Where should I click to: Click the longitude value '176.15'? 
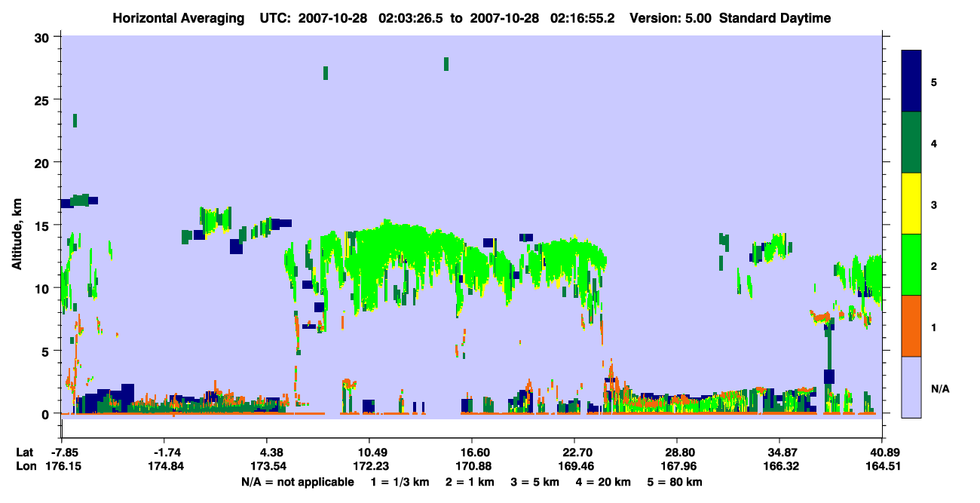pyautogui.click(x=64, y=467)
